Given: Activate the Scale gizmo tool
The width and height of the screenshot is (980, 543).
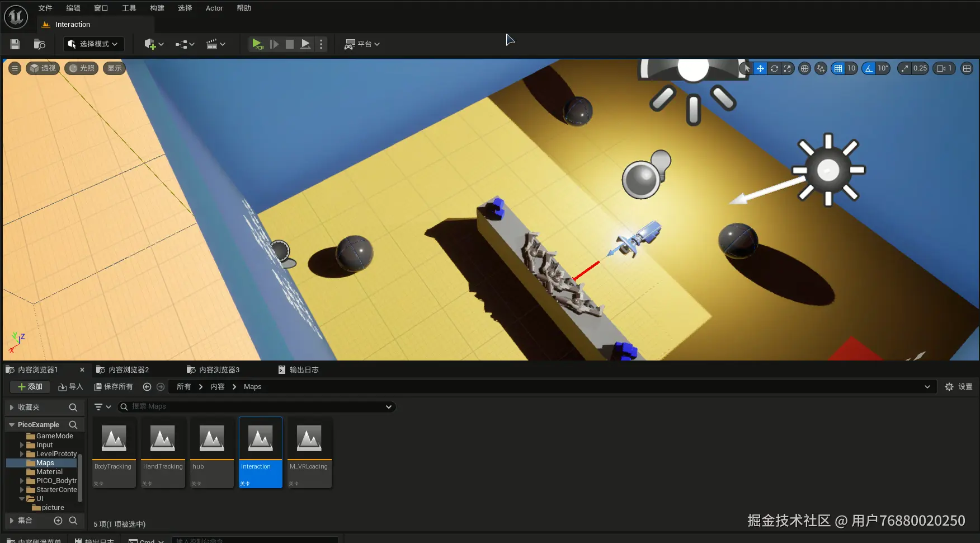Looking at the screenshot, I should pos(788,68).
